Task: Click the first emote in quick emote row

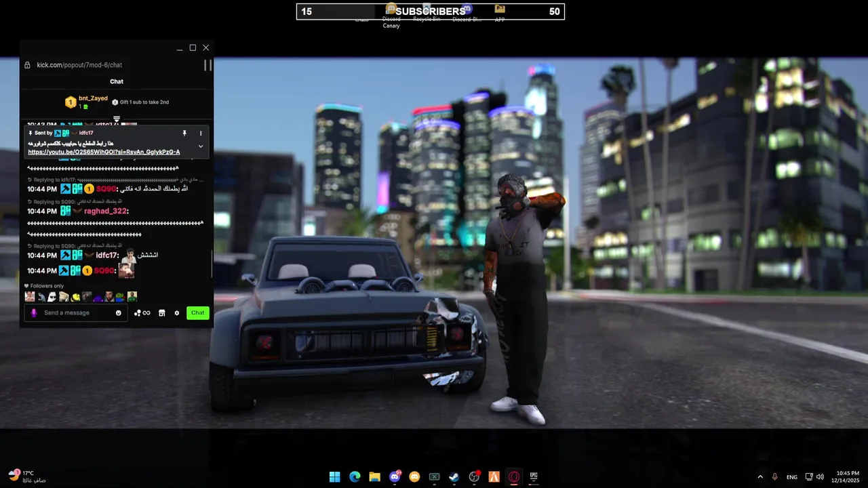Action: 30,297
